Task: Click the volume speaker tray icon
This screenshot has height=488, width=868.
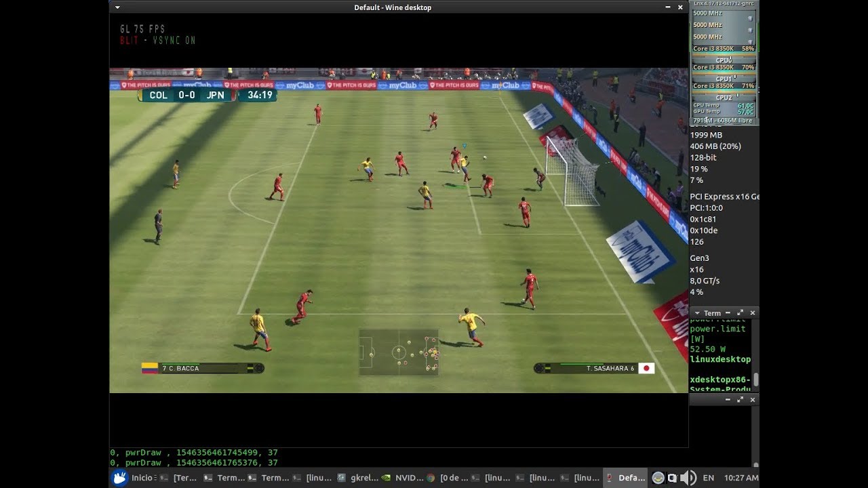Action: pyautogui.click(x=688, y=478)
